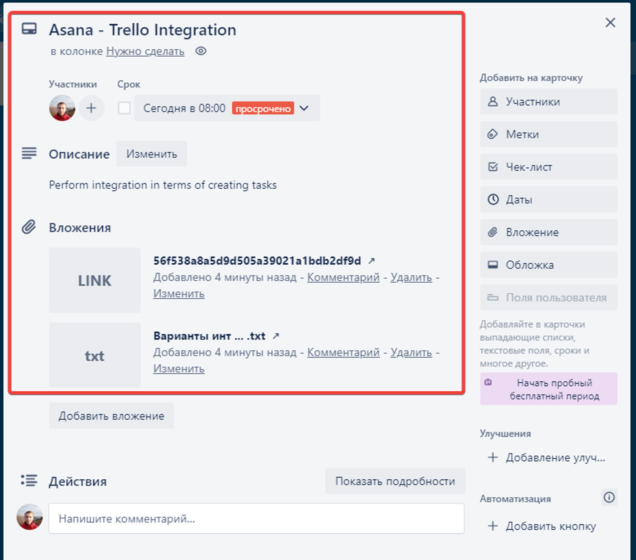The height and width of the screenshot is (560, 636).
Task: Click in the Напишите комментарий field
Action: tap(257, 519)
